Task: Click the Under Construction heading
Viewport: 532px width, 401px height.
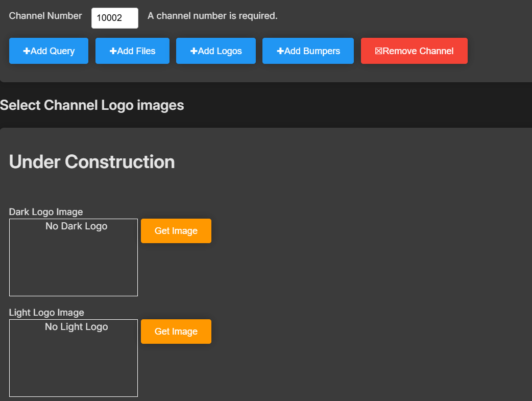Action: pos(92,162)
